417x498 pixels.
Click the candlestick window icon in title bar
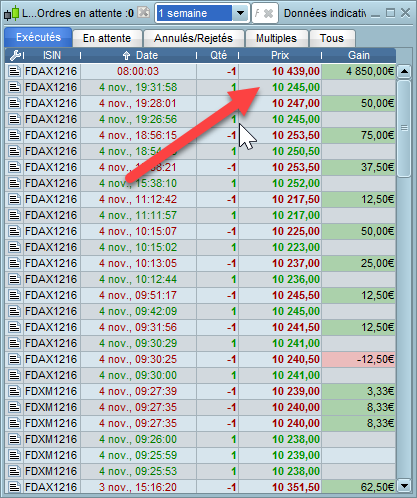coord(12,13)
